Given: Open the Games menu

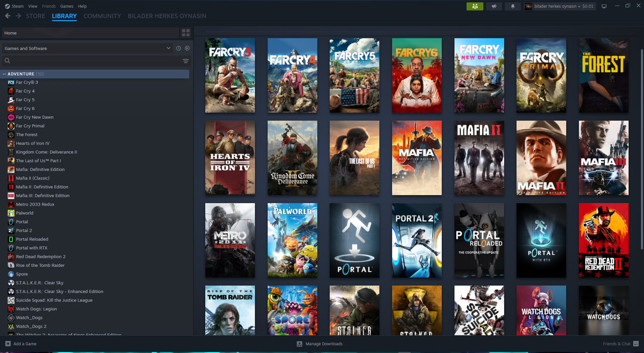Looking at the screenshot, I should coord(66,6).
